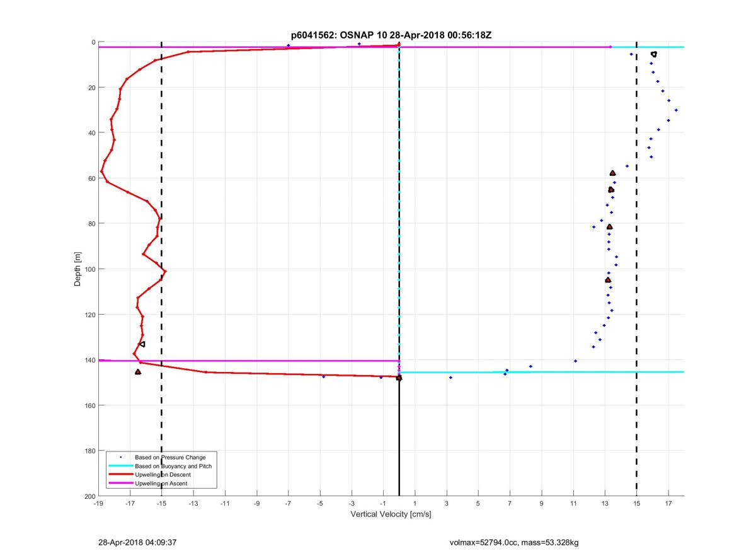Click positive x-axis tick label "11"
756x558 pixels.
coord(573,504)
